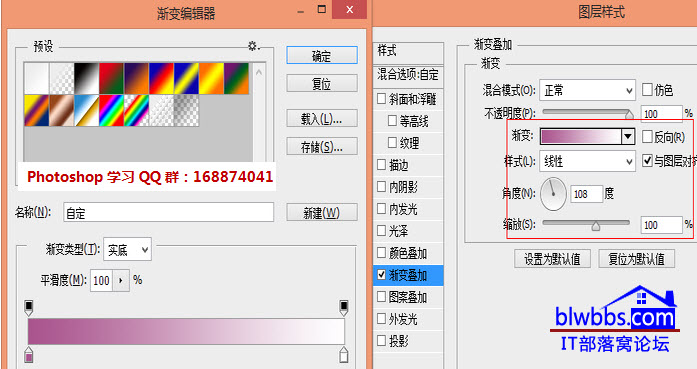Choose the gray neutral density preset

(186, 110)
